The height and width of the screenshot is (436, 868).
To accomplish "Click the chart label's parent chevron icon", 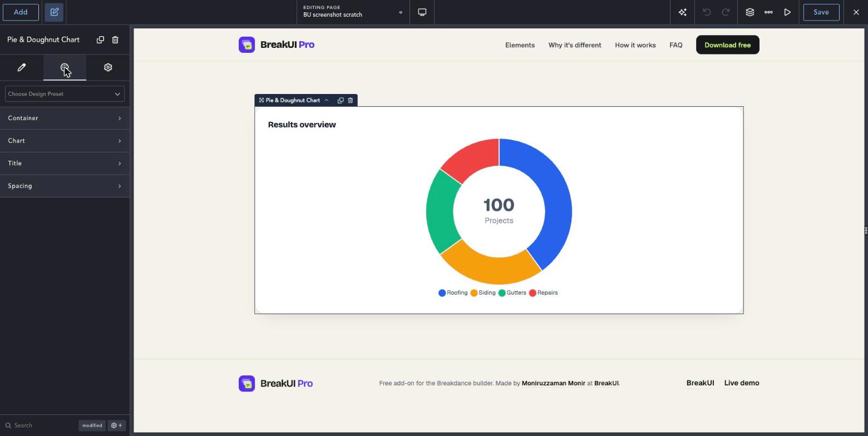I will (326, 100).
